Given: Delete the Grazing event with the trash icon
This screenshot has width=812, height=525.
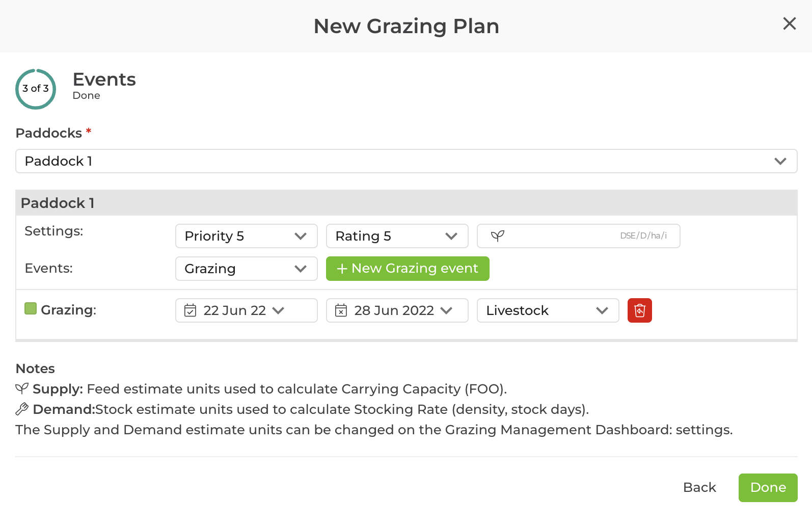Looking at the screenshot, I should click(x=639, y=310).
